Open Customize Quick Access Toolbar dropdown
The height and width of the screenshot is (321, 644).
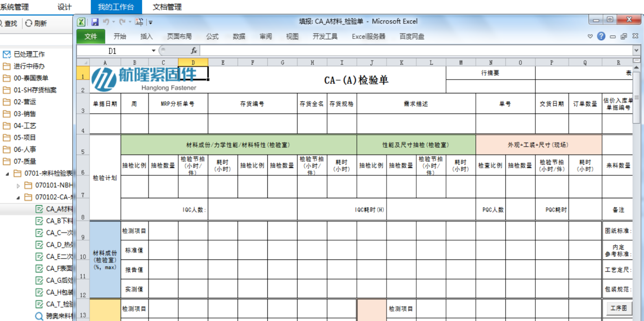(x=151, y=22)
